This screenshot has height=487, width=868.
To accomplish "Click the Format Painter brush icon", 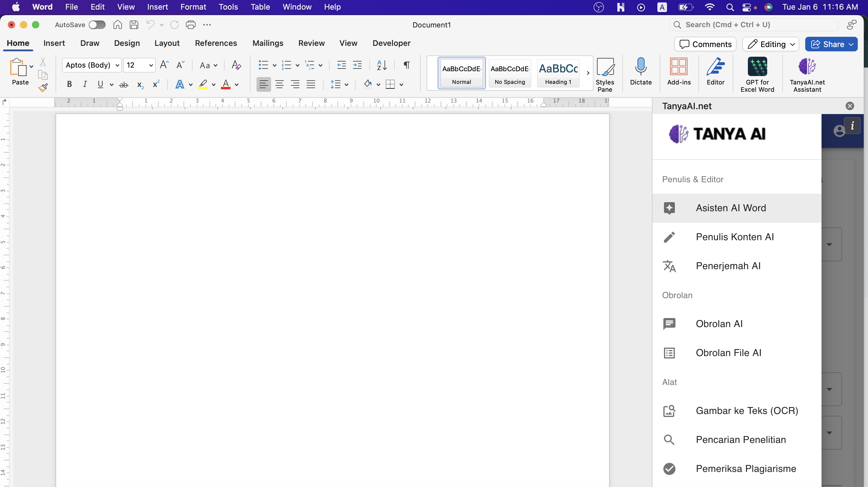I will [x=43, y=88].
